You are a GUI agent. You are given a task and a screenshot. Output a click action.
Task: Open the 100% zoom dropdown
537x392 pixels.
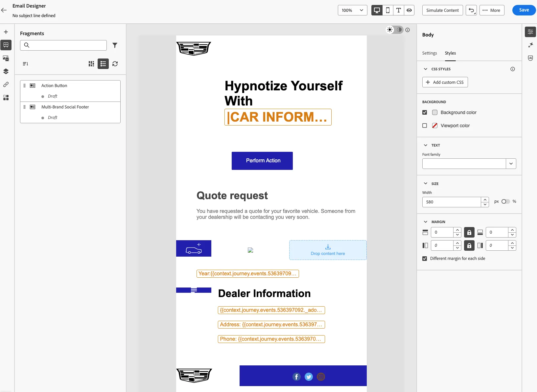pos(352,10)
